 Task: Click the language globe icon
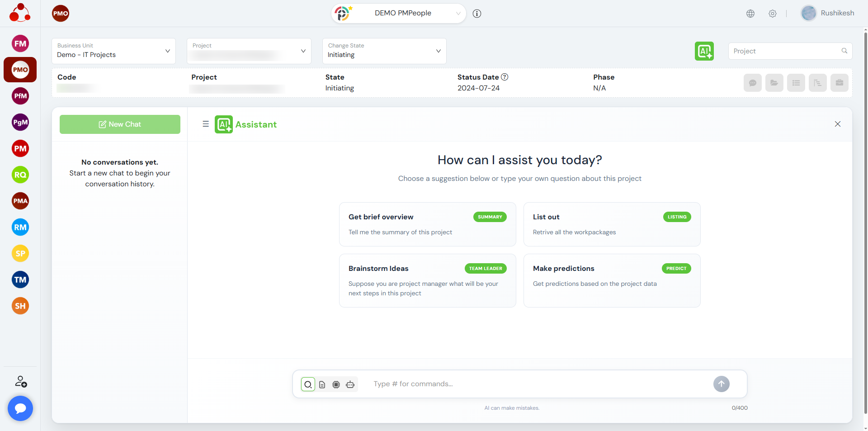[x=750, y=14]
